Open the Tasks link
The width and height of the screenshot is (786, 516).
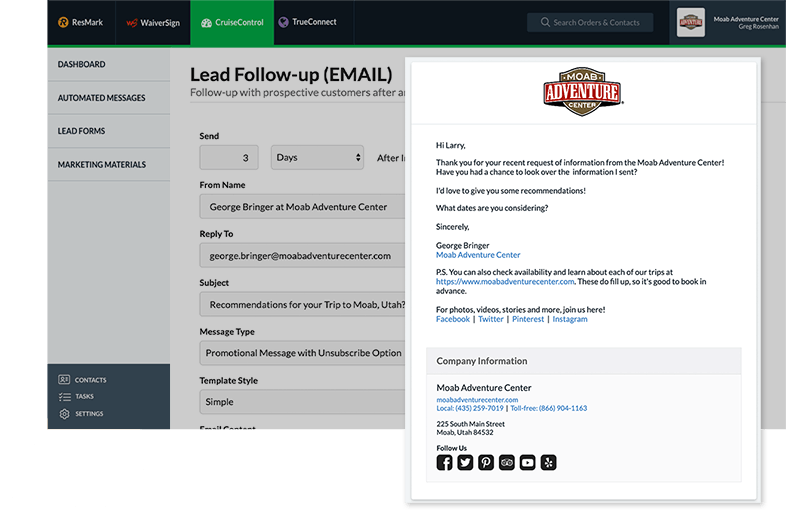point(84,397)
